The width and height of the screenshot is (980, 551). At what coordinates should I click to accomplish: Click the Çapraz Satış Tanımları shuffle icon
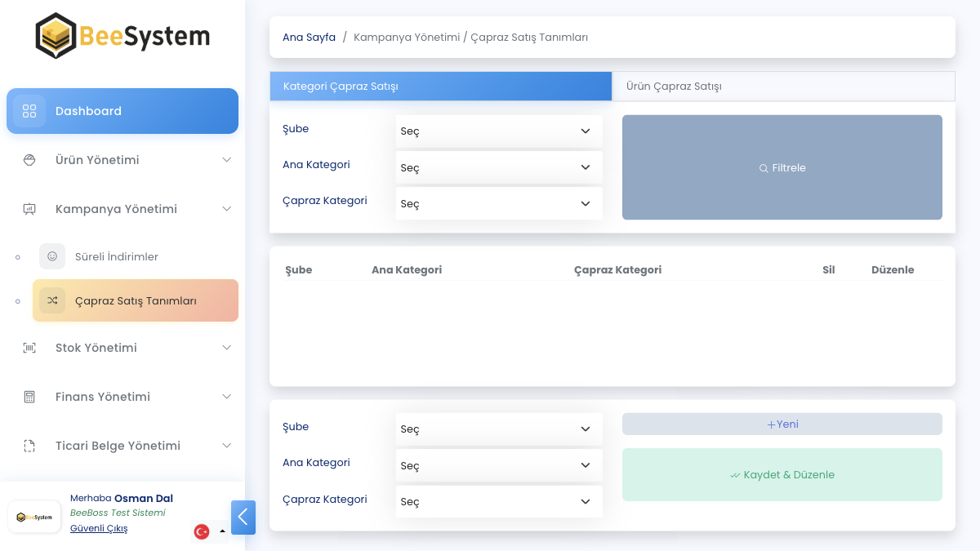tap(52, 300)
